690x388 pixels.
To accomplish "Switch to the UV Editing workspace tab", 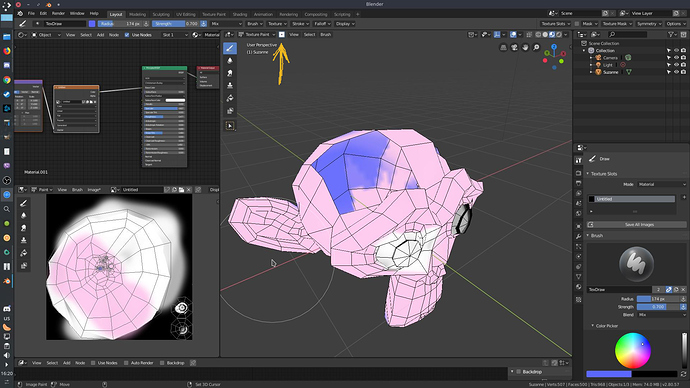I will tap(186, 14).
